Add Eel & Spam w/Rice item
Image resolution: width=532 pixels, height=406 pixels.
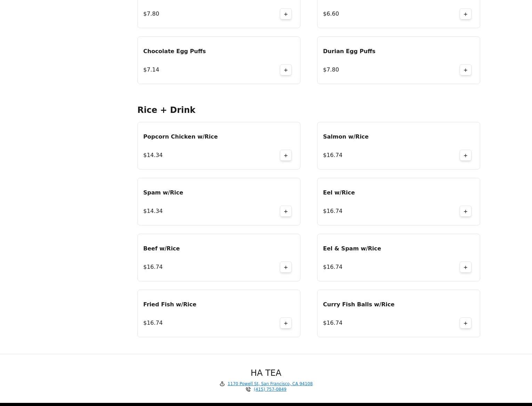(465, 267)
